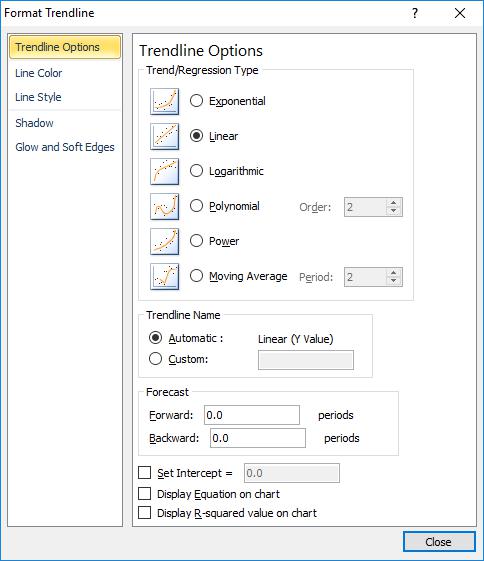
Task: Click the Close button
Action: (439, 542)
